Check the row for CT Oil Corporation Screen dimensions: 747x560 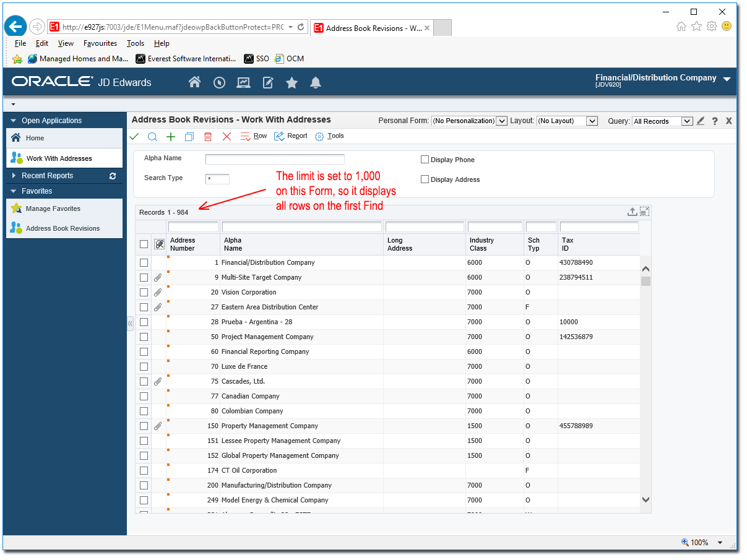(x=144, y=471)
